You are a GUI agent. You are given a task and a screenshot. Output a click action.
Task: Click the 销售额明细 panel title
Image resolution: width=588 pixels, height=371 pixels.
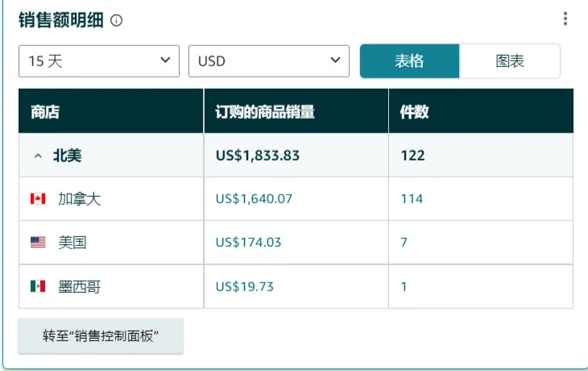click(x=61, y=20)
